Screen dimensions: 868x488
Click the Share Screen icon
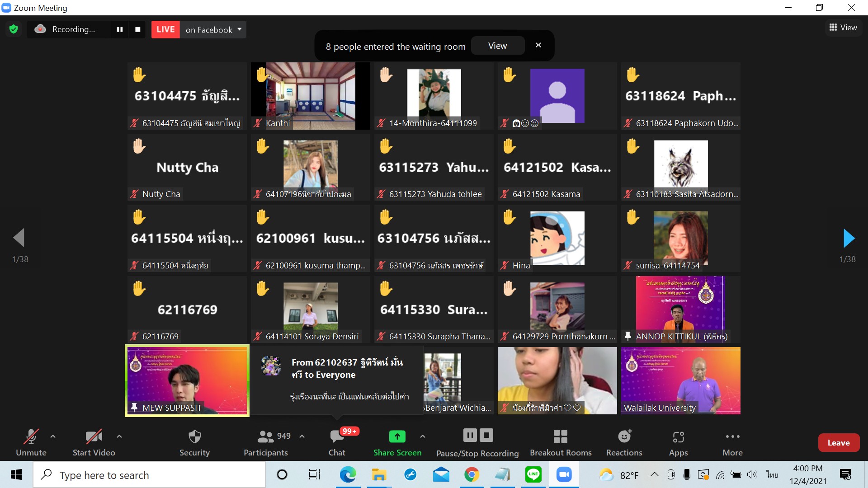click(x=397, y=436)
